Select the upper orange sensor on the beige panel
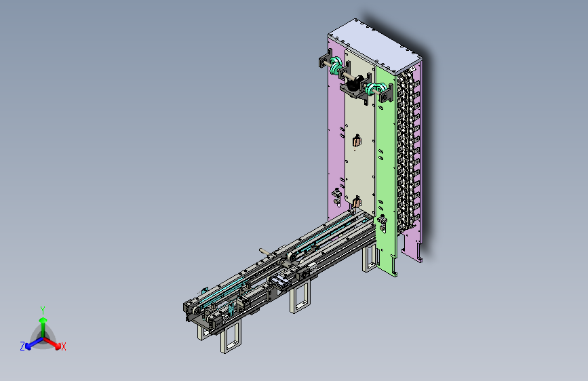The image size is (588, 381). tap(357, 142)
